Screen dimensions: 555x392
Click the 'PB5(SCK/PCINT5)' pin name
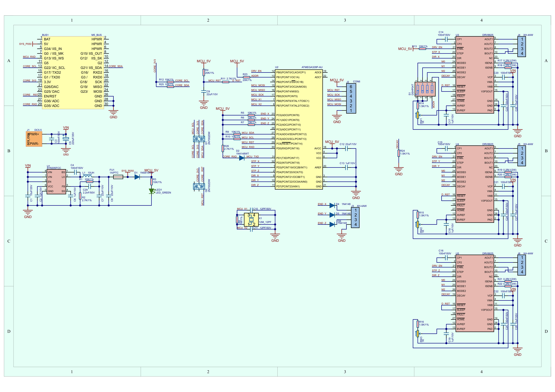tap(287, 96)
